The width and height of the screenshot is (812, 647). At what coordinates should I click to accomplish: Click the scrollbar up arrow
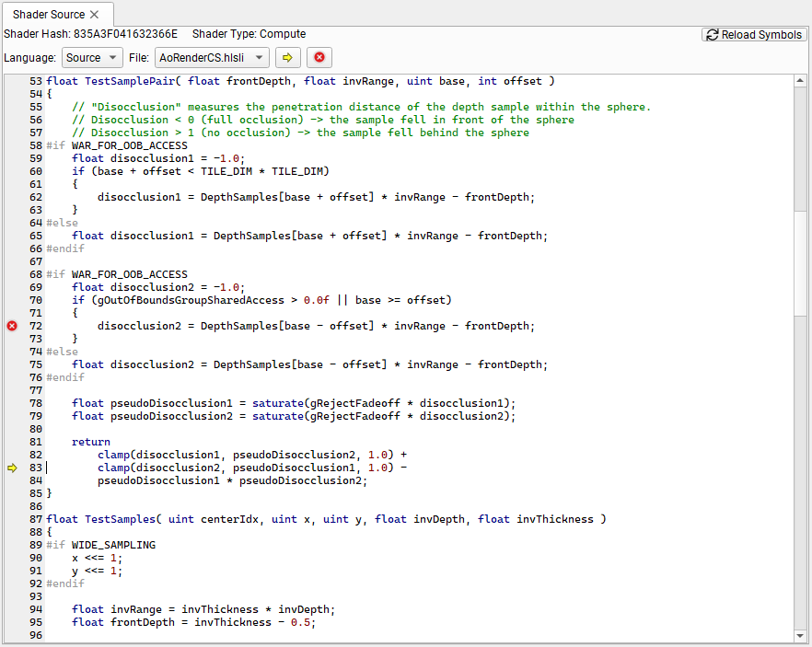click(x=799, y=82)
